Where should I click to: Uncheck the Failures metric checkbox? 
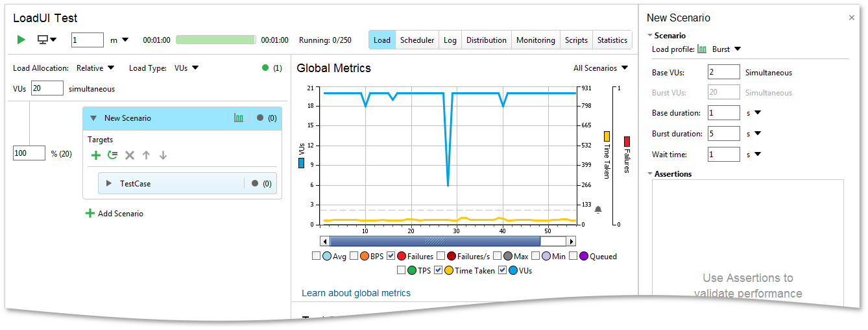point(391,256)
